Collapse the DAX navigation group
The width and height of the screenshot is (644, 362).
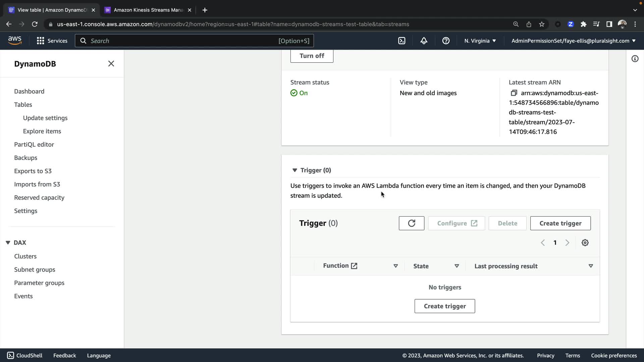click(x=8, y=243)
